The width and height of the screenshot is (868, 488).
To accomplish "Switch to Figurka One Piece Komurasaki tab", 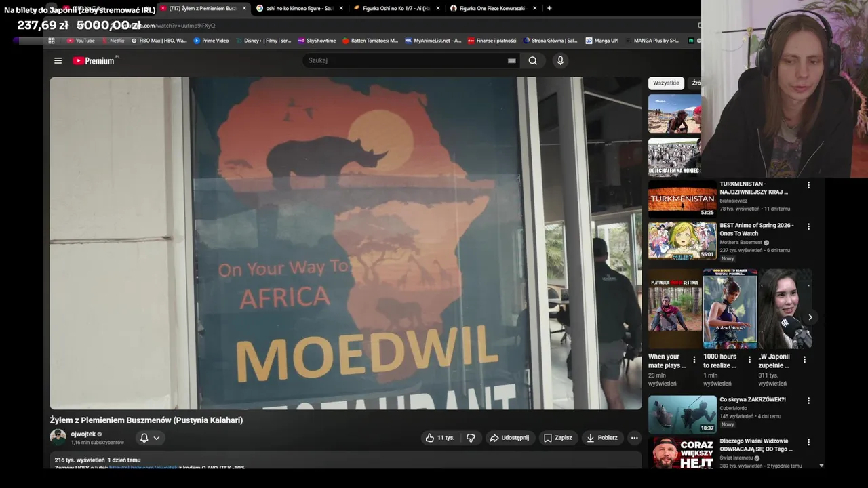I will 492,8.
